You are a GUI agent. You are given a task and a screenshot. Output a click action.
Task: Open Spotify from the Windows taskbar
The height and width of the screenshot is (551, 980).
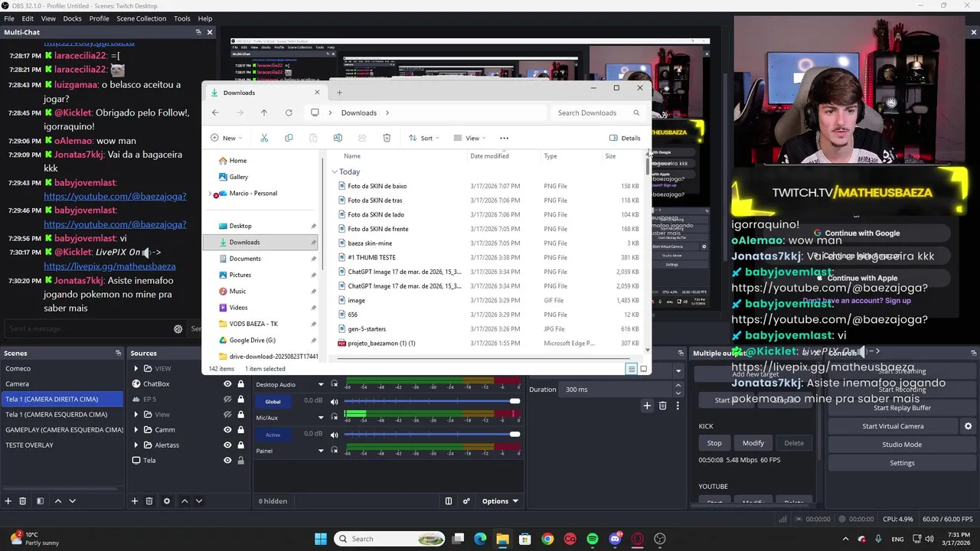(593, 539)
